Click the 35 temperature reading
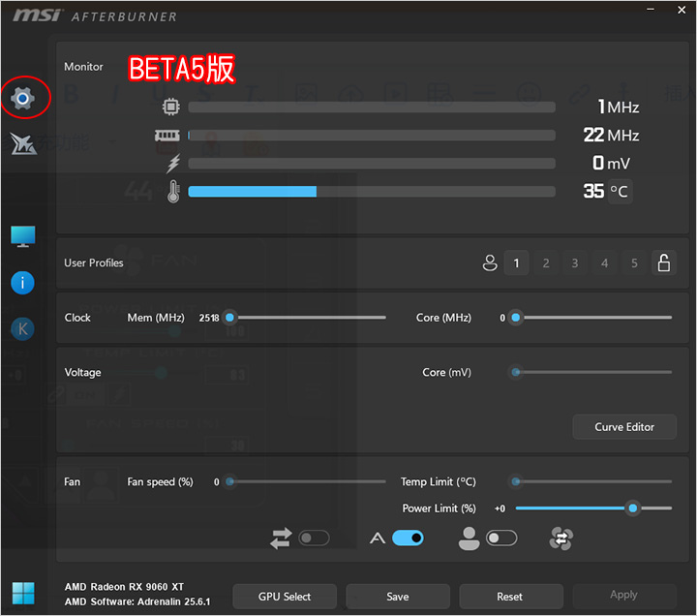Image resolution: width=697 pixels, height=616 pixels. [x=593, y=191]
